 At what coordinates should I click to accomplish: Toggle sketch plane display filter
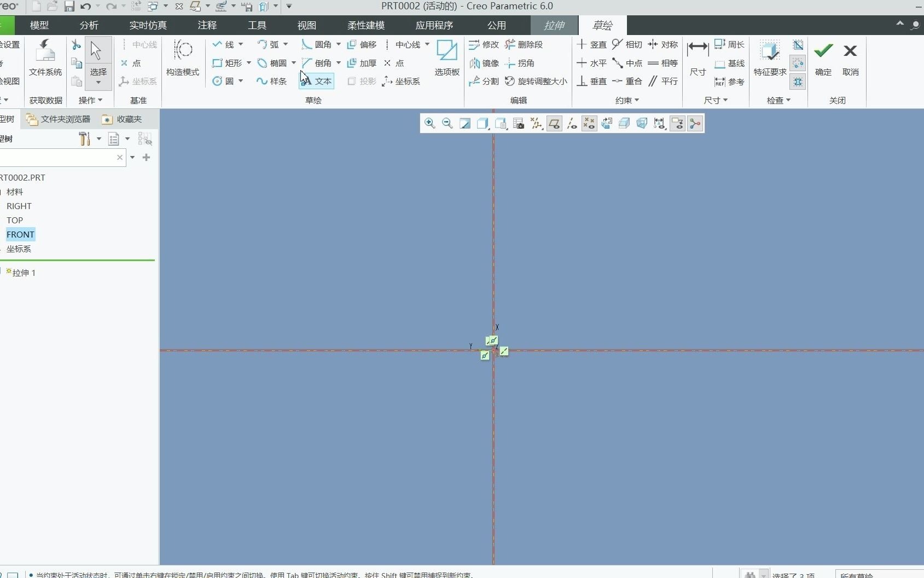coord(554,124)
